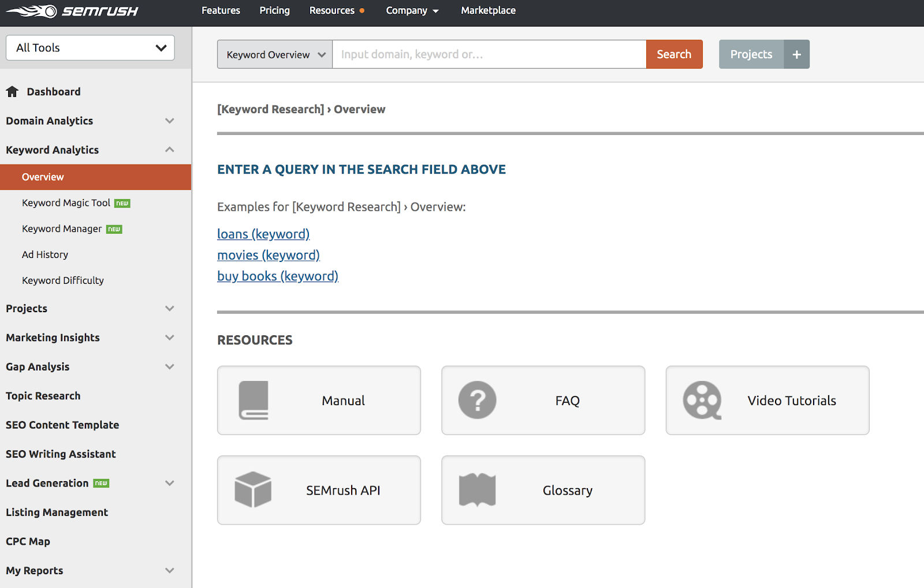
Task: Click the new badge next to Lead Generation
Action: pyautogui.click(x=101, y=484)
